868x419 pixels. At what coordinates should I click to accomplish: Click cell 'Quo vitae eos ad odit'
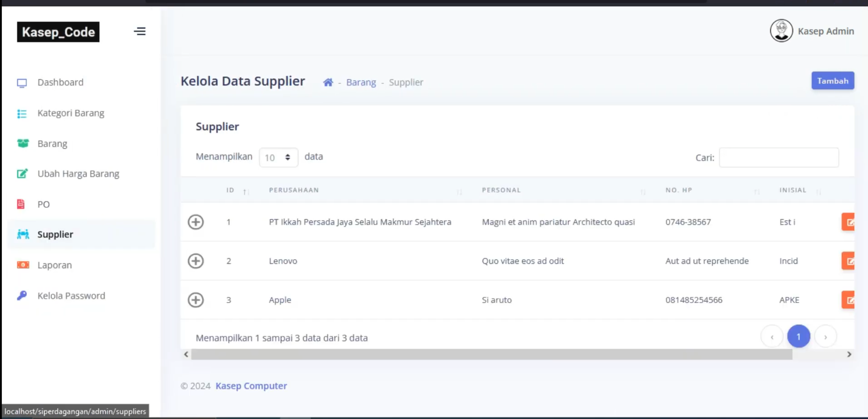523,261
